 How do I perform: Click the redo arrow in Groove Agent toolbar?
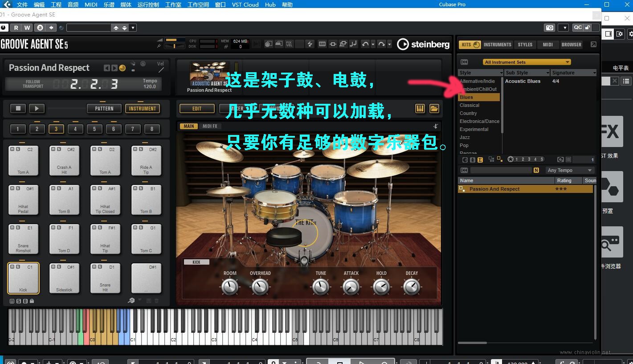[x=381, y=44]
